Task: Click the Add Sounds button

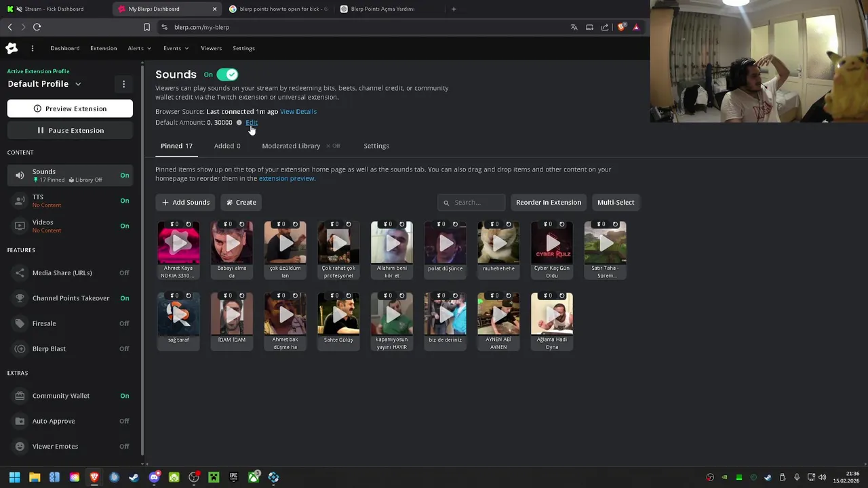Action: coord(186,202)
